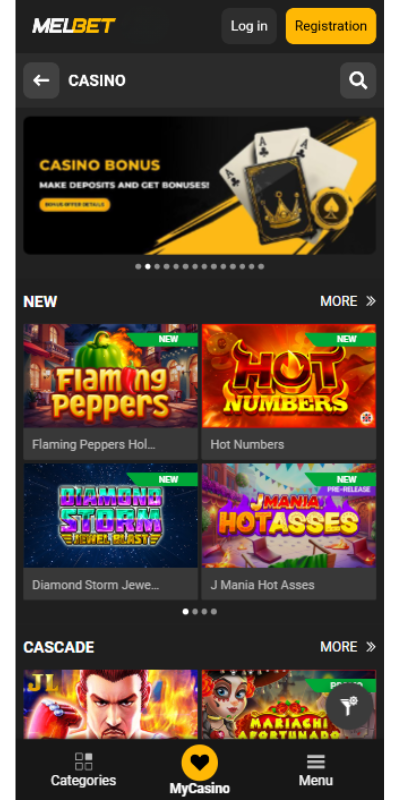Click the Log in button
Viewport: 400px width, 800px height.
[249, 26]
